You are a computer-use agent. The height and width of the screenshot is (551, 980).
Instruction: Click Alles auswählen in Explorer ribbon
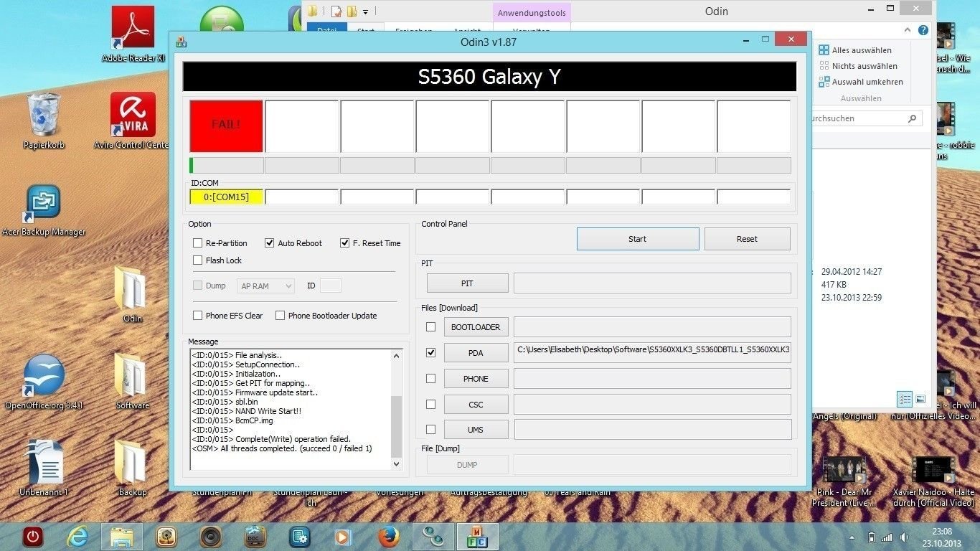point(855,50)
